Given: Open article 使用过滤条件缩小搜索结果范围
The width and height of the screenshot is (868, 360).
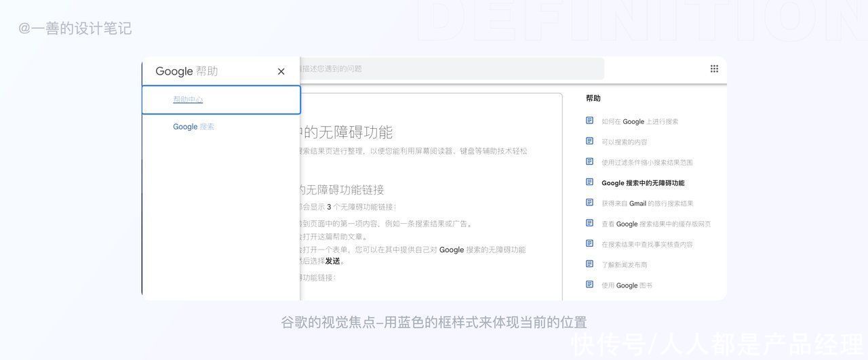Looking at the screenshot, I should [x=647, y=162].
